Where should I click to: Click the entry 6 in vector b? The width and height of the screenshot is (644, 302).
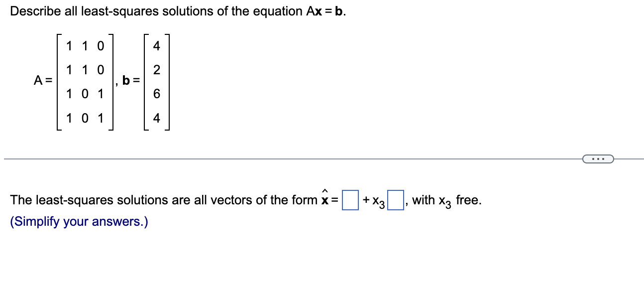tap(157, 94)
